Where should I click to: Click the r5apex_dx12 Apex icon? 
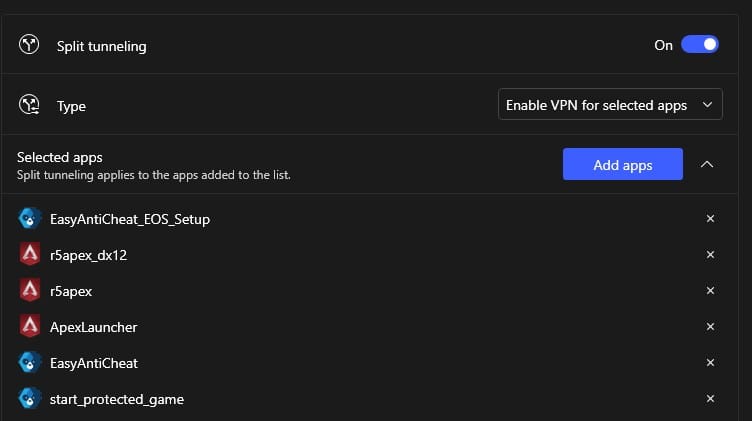pyautogui.click(x=30, y=255)
